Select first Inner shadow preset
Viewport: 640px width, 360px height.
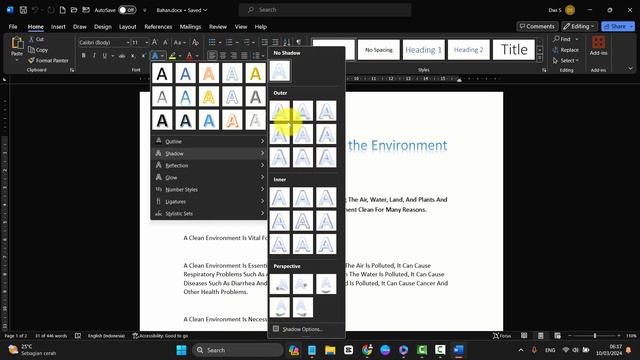pos(280,198)
